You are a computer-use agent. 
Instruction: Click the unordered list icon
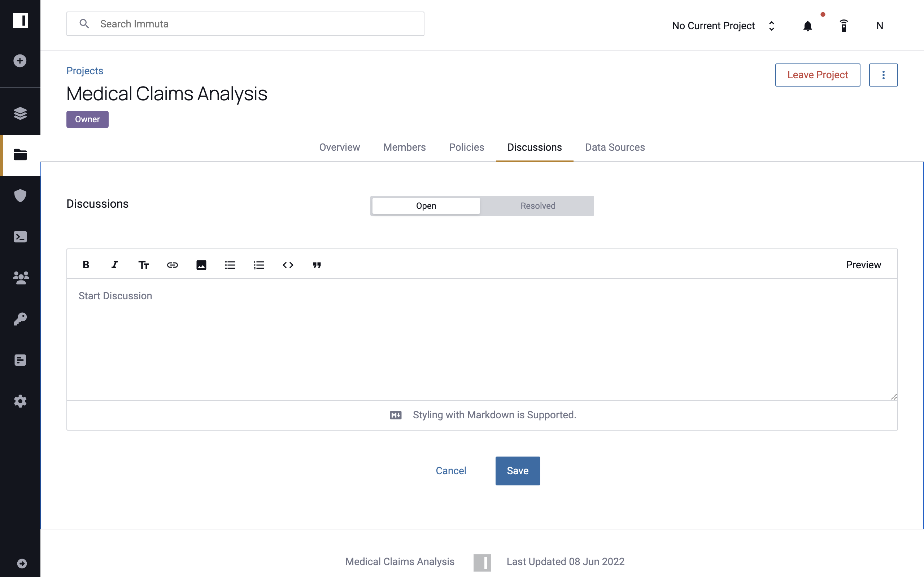(230, 264)
